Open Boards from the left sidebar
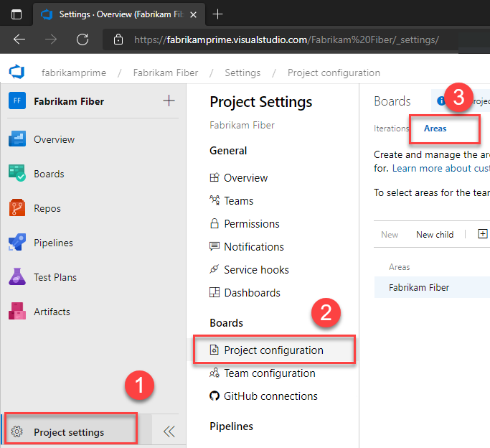This screenshot has height=448, width=490. (48, 174)
